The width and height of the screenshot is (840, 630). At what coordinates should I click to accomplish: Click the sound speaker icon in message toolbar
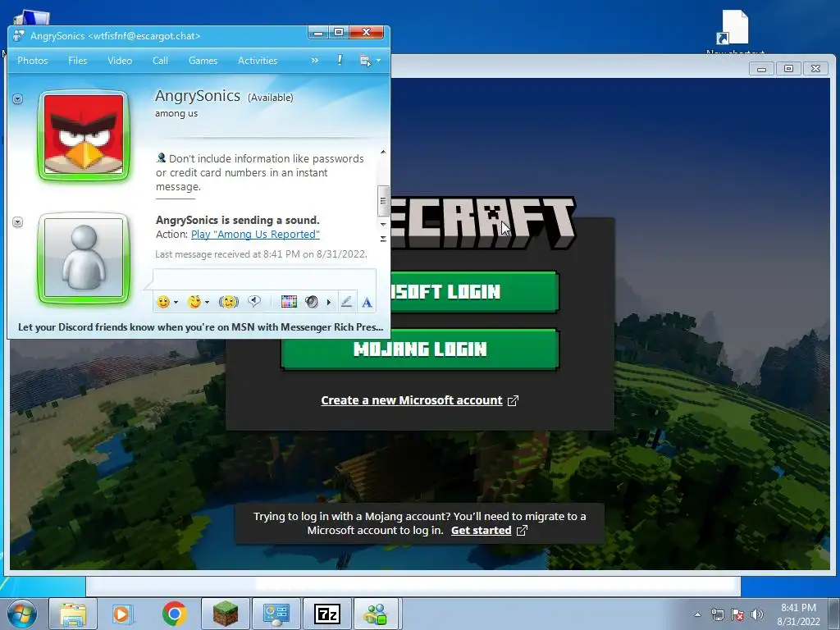click(311, 302)
